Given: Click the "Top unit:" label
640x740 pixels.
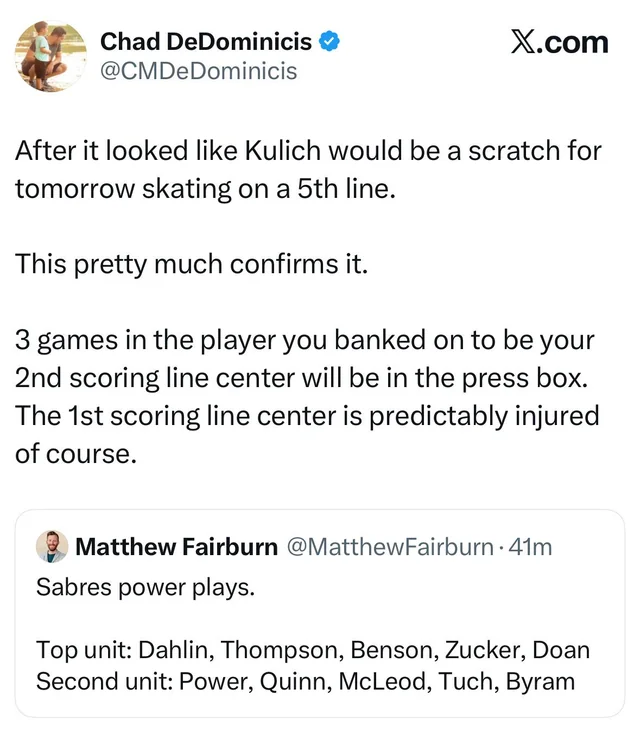Looking at the screenshot, I should 83,650.
